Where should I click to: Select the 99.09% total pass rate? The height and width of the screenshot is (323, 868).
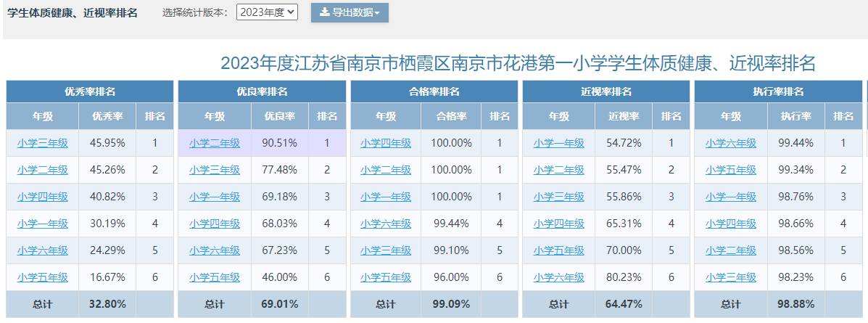451,303
